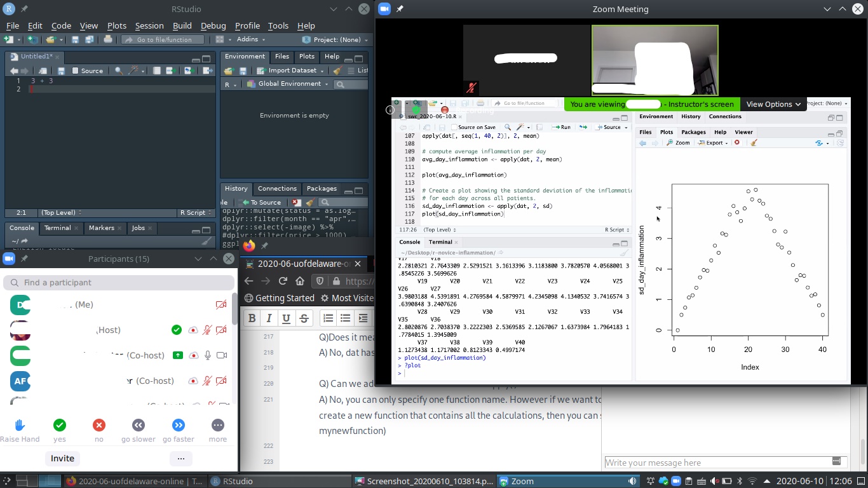Toggle the red camera icon next to the Host
This screenshot has width=868, height=488.
click(x=220, y=330)
